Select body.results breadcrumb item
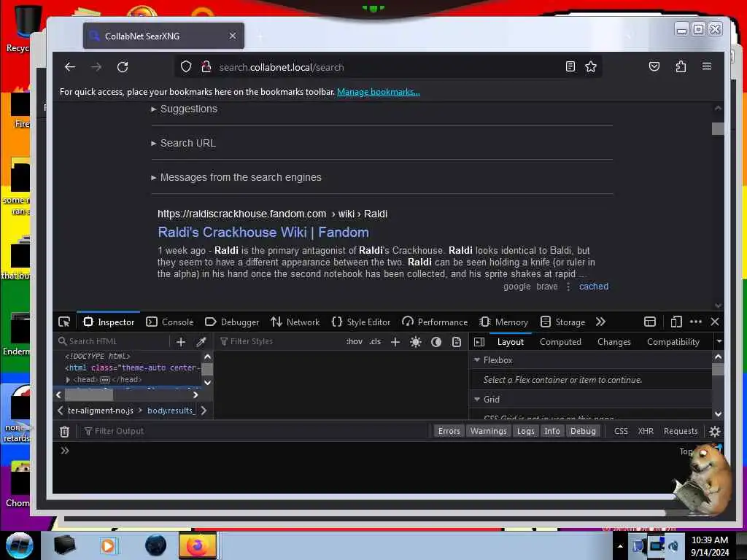Viewport: 747px width, 560px height. point(170,411)
